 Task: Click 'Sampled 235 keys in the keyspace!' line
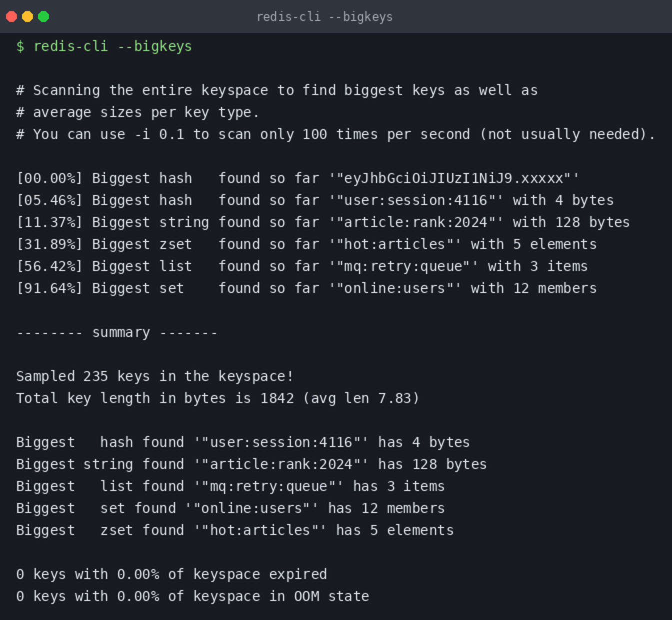pos(154,376)
